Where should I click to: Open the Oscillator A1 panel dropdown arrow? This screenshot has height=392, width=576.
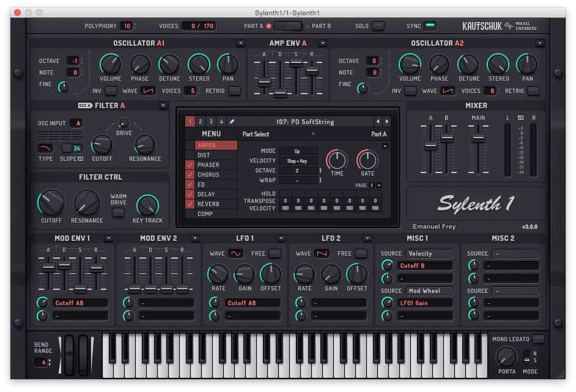pyautogui.click(x=241, y=43)
